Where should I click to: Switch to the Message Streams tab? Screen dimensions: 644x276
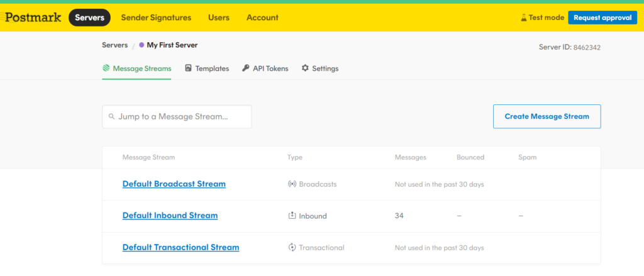click(136, 69)
